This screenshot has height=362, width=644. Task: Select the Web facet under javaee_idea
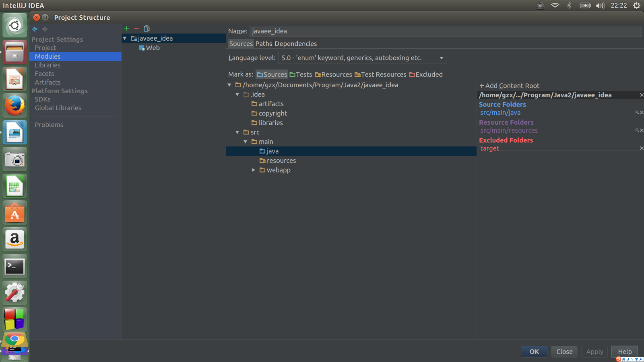point(149,48)
